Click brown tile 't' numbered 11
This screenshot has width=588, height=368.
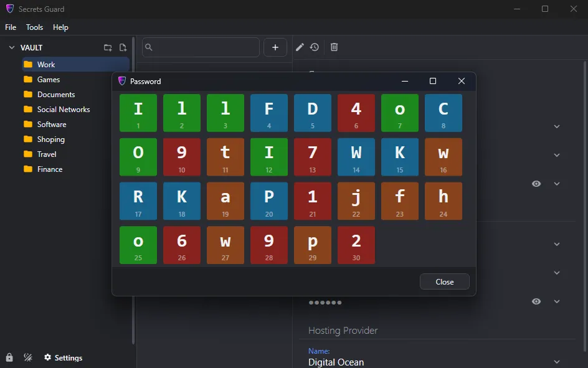click(225, 157)
